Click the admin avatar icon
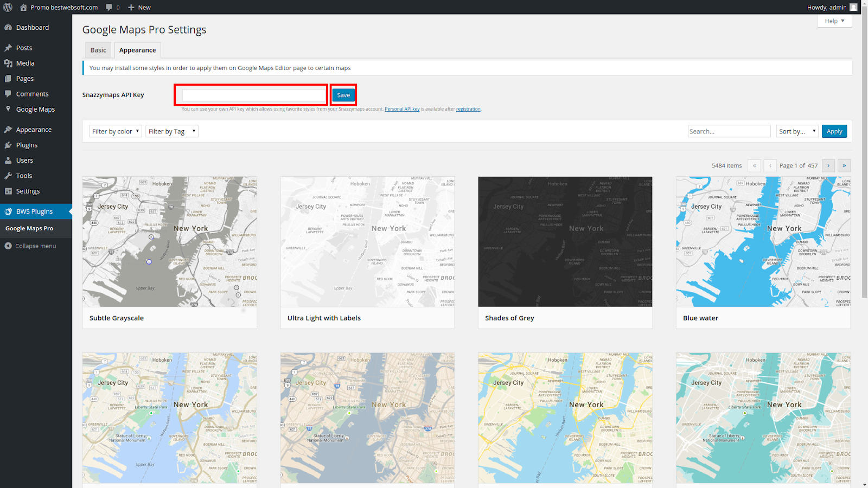 [853, 7]
